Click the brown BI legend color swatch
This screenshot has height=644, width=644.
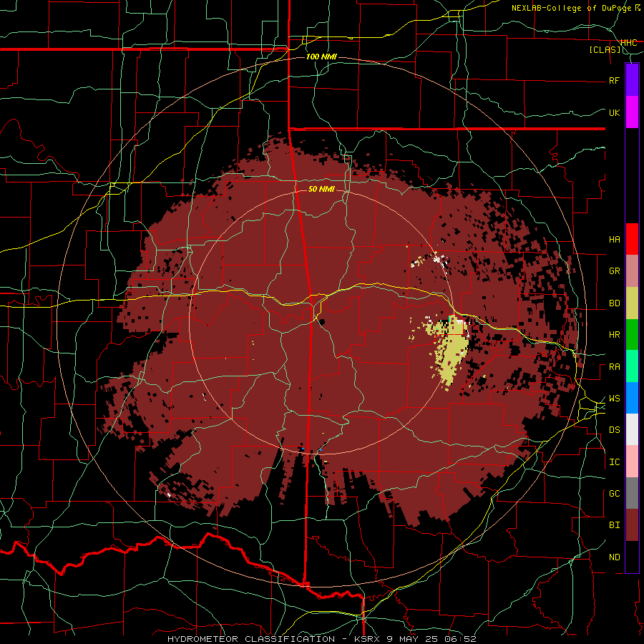pos(632,525)
